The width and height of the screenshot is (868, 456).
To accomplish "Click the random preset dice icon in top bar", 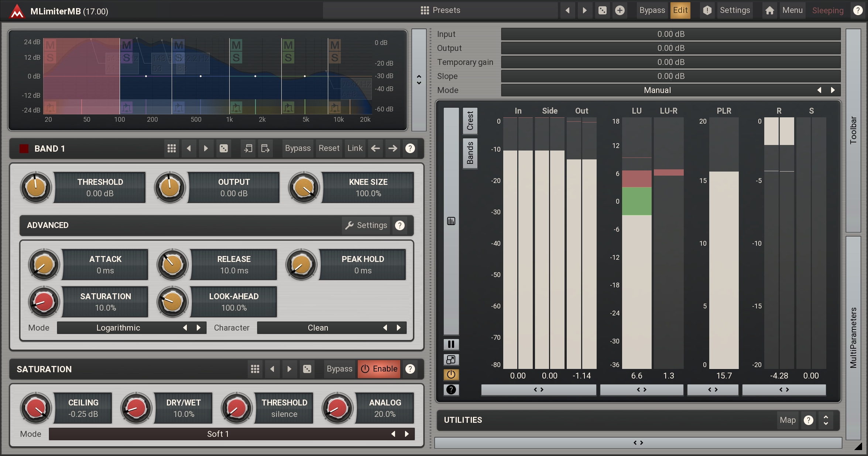I will click(602, 10).
